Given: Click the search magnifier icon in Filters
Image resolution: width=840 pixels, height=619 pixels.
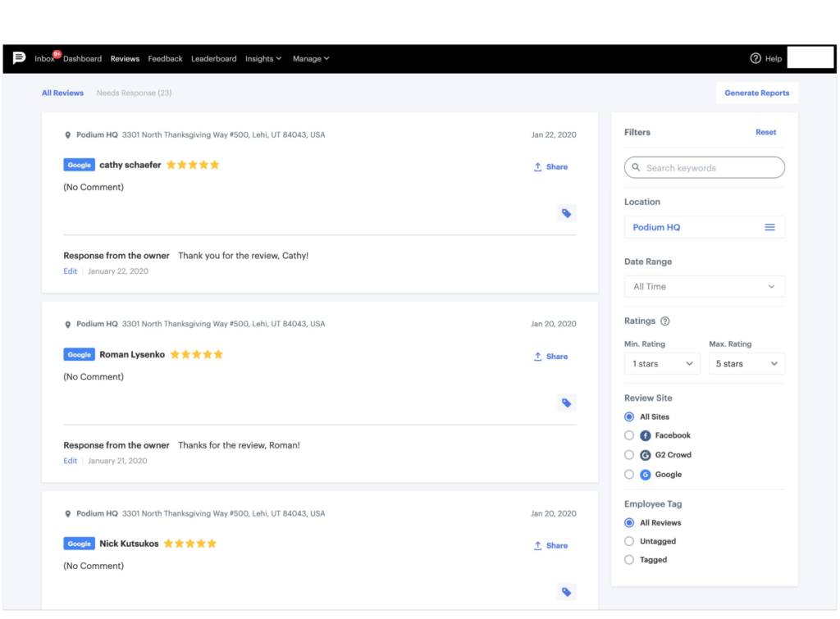Looking at the screenshot, I should click(x=636, y=167).
